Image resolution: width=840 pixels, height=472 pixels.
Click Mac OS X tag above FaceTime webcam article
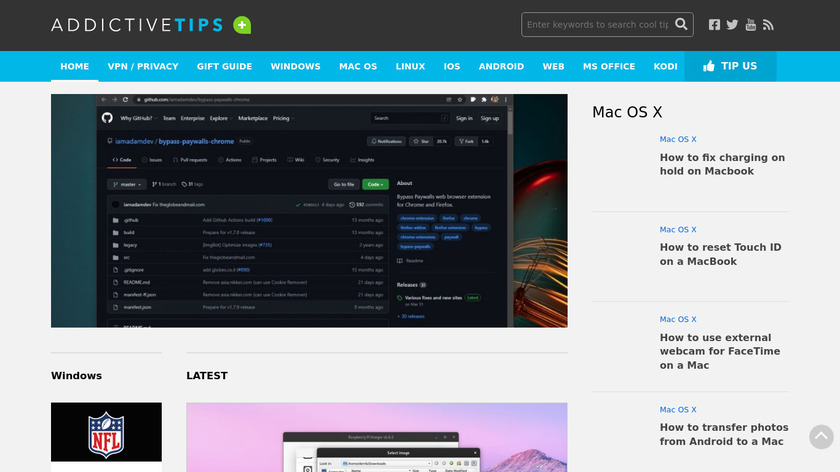click(678, 319)
